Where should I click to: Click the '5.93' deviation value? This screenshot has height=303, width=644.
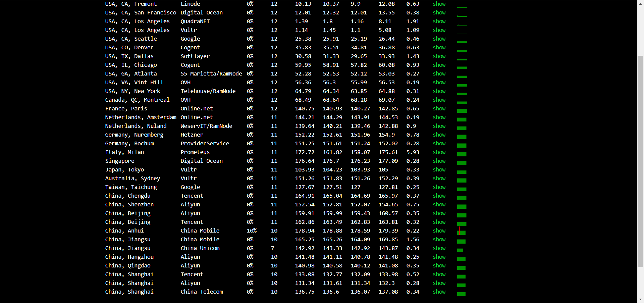(x=413, y=152)
